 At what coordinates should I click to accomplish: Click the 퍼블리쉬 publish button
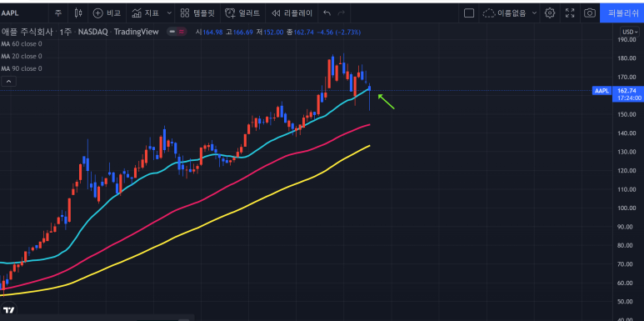pyautogui.click(x=622, y=13)
